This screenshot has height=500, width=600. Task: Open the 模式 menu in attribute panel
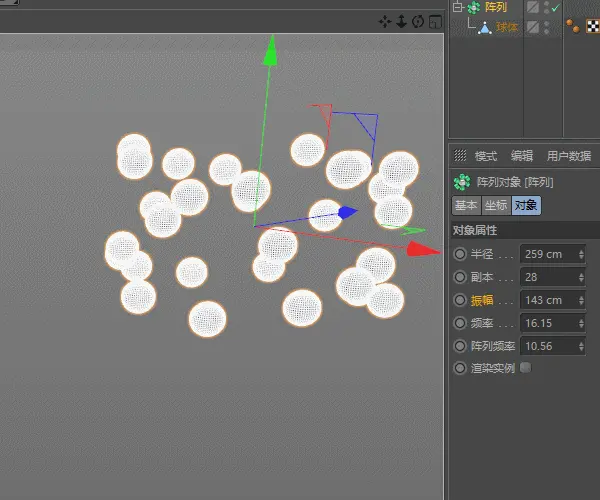(x=486, y=156)
